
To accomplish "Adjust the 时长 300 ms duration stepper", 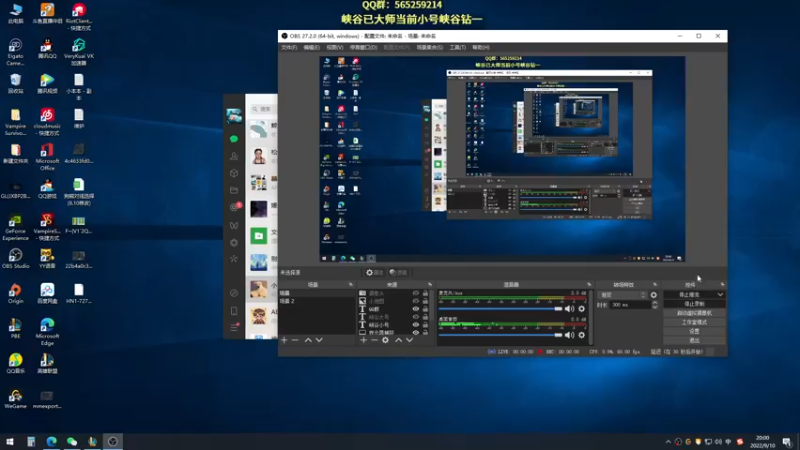I will click(655, 305).
